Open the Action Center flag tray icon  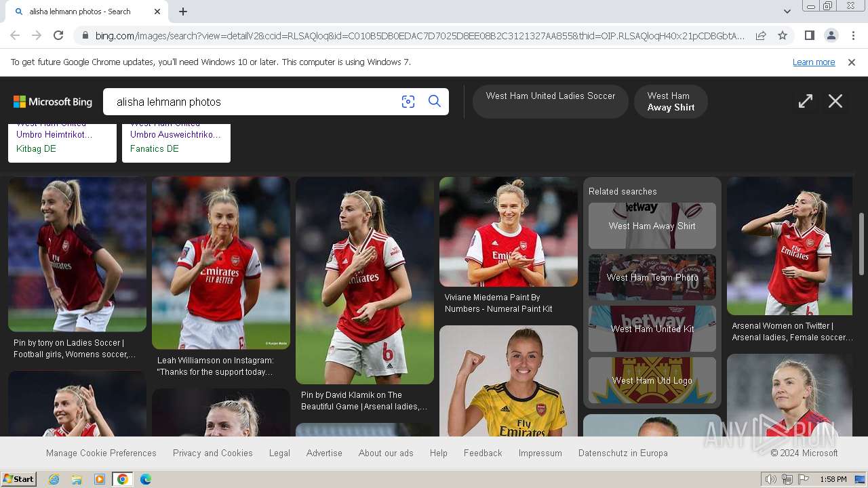click(804, 479)
